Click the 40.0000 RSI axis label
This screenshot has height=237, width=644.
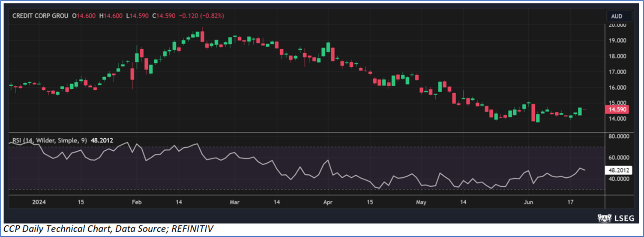[x=620, y=179]
